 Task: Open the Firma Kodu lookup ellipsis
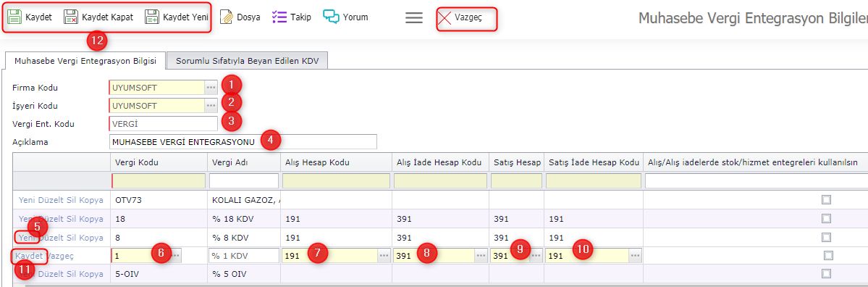pyautogui.click(x=211, y=88)
